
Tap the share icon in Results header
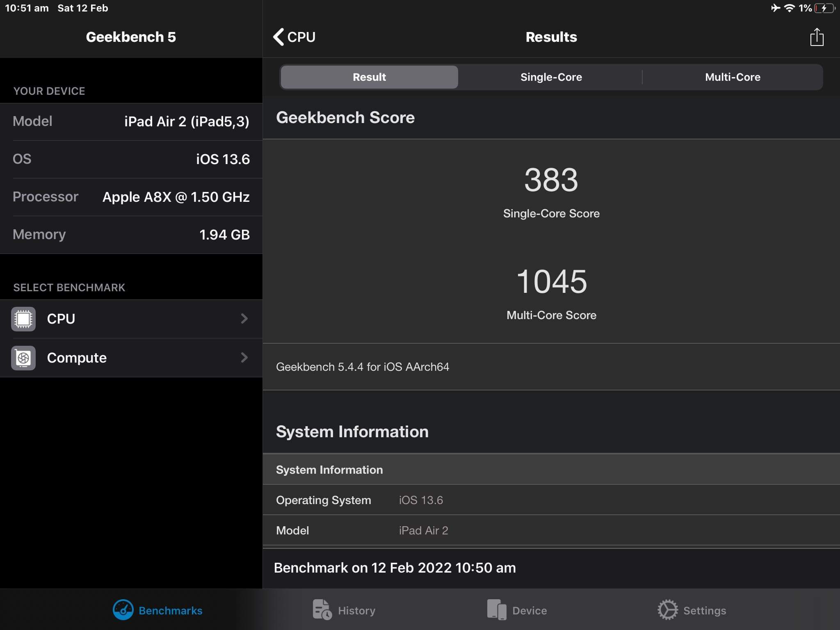(817, 37)
